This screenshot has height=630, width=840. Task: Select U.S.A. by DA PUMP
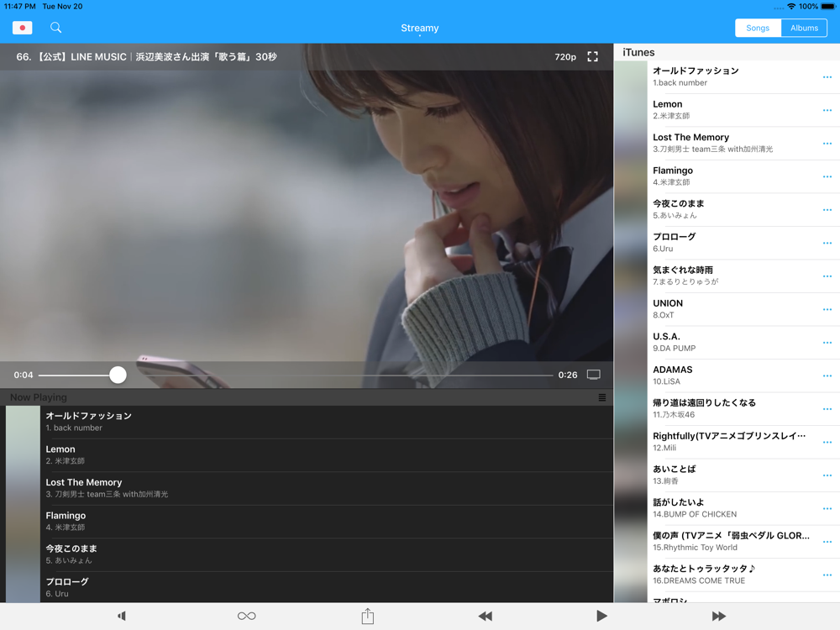point(727,343)
